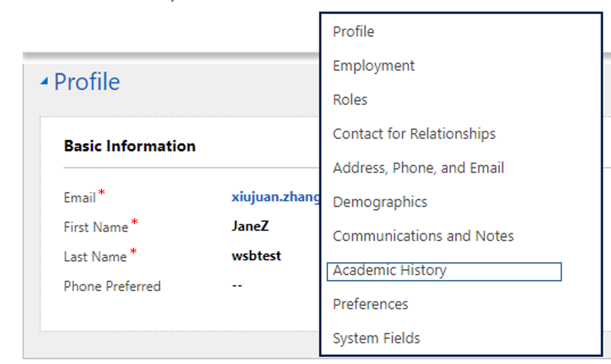The height and width of the screenshot is (364, 611).
Task: Click the Phone Preferred label
Action: point(112,287)
